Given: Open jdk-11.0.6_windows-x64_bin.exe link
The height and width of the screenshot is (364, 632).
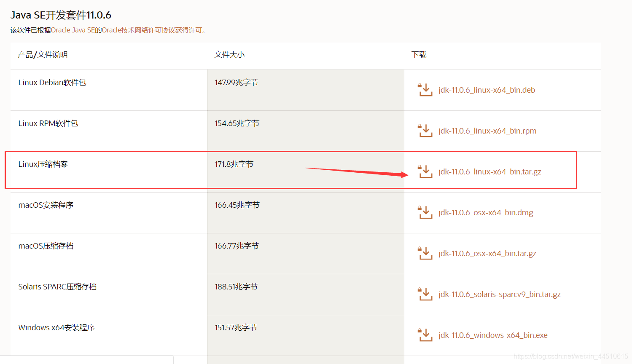Looking at the screenshot, I should [x=493, y=335].
